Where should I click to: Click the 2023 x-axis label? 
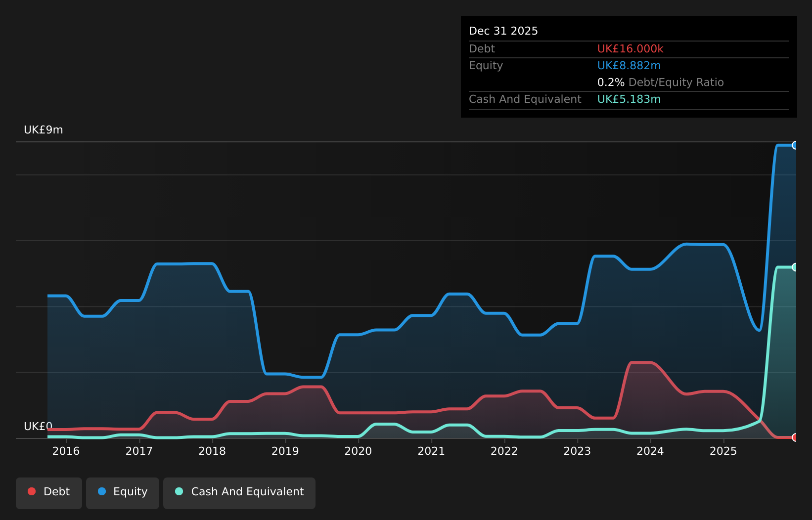click(577, 451)
